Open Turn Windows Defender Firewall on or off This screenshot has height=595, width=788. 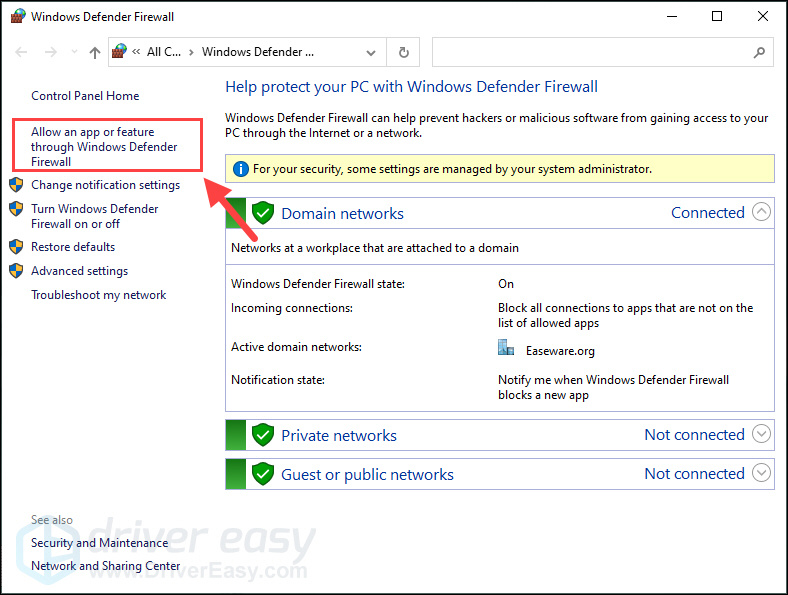(94, 216)
